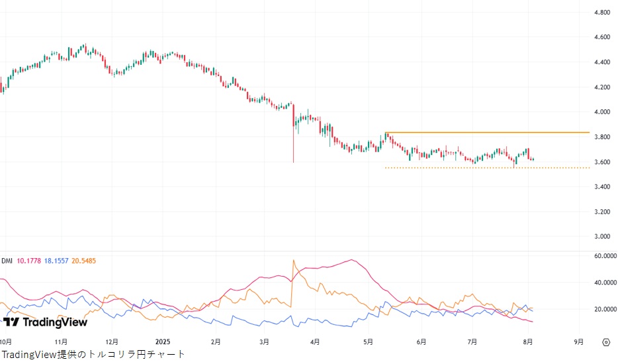The image size is (618, 364).
Task: Click the 12月 time axis label
Action: tap(112, 342)
